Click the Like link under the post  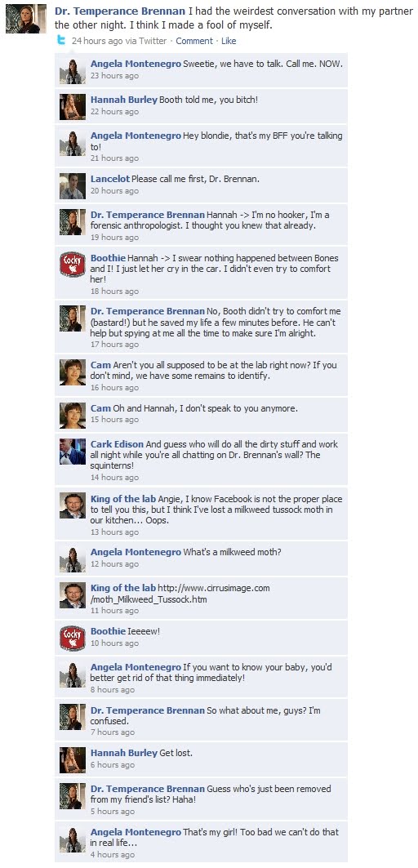click(229, 41)
